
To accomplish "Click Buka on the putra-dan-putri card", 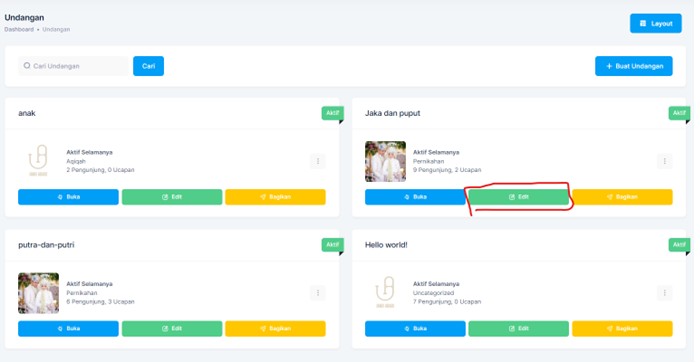I will point(68,328).
